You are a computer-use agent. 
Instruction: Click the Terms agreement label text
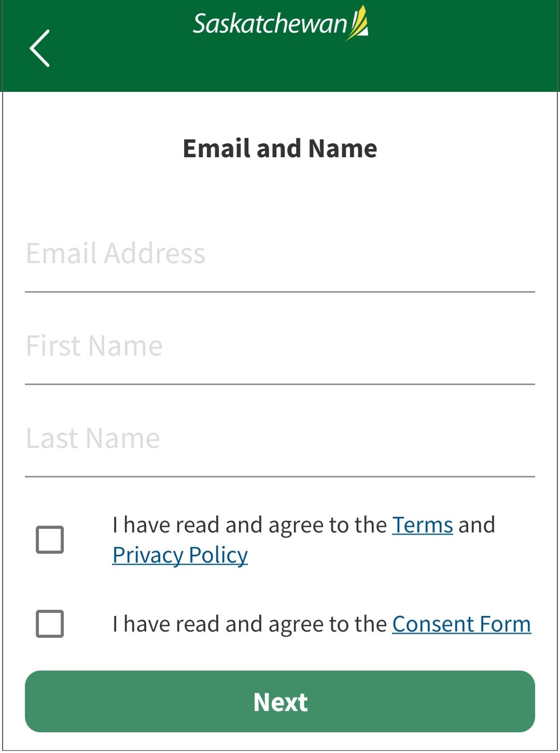(x=249, y=525)
